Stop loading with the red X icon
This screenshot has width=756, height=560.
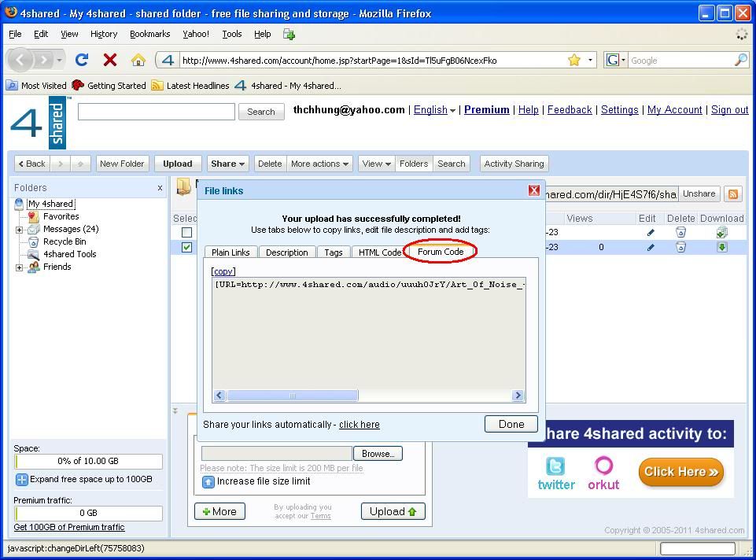click(110, 60)
